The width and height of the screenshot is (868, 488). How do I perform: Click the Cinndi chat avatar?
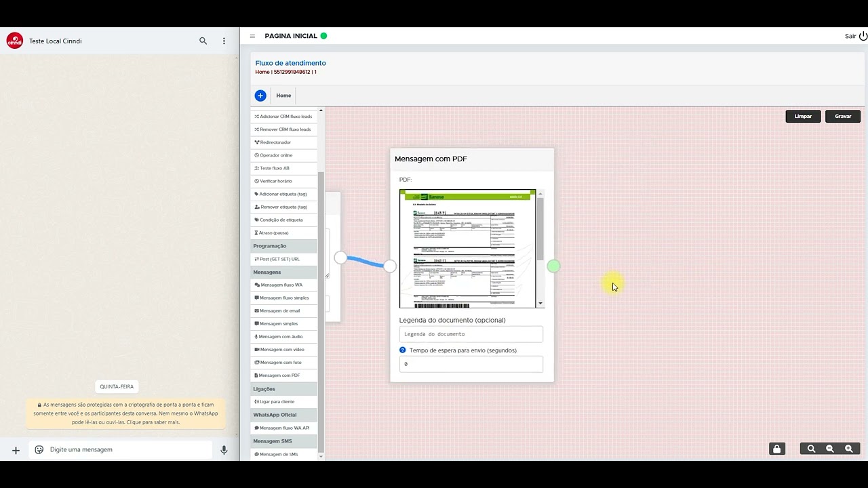[x=15, y=41]
